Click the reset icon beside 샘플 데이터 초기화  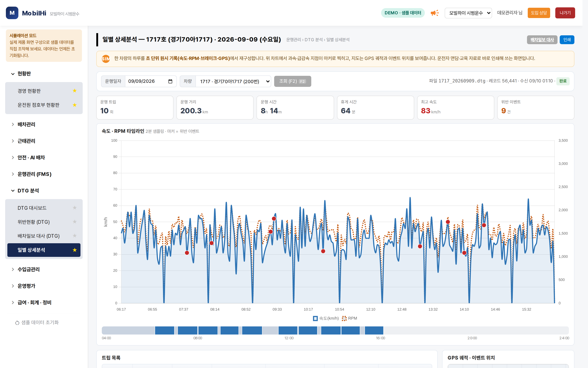pos(17,323)
